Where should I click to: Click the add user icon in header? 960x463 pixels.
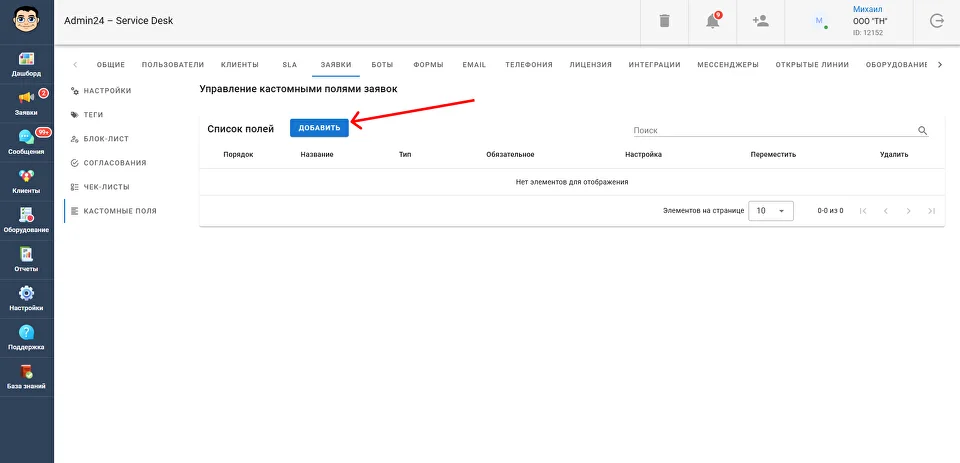click(760, 21)
